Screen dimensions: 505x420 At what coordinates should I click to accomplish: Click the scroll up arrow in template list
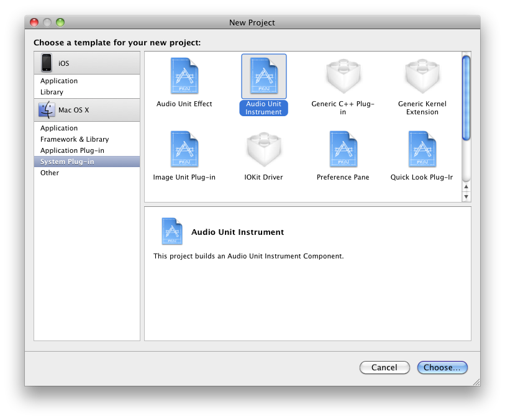(x=466, y=187)
